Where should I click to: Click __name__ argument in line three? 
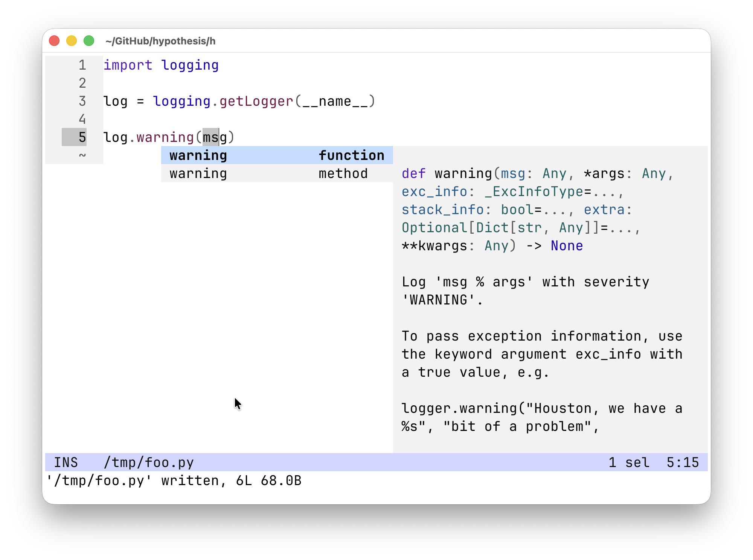[x=335, y=101]
